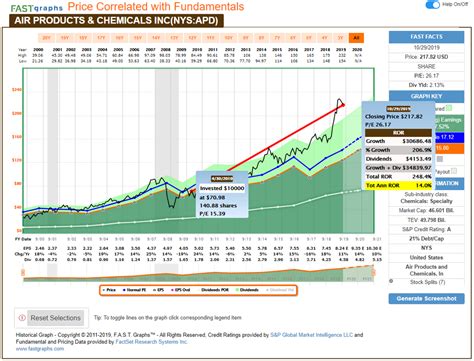Click the blue Normal P/E 17.12 box
This screenshot has width=474, height=361.
click(450, 137)
